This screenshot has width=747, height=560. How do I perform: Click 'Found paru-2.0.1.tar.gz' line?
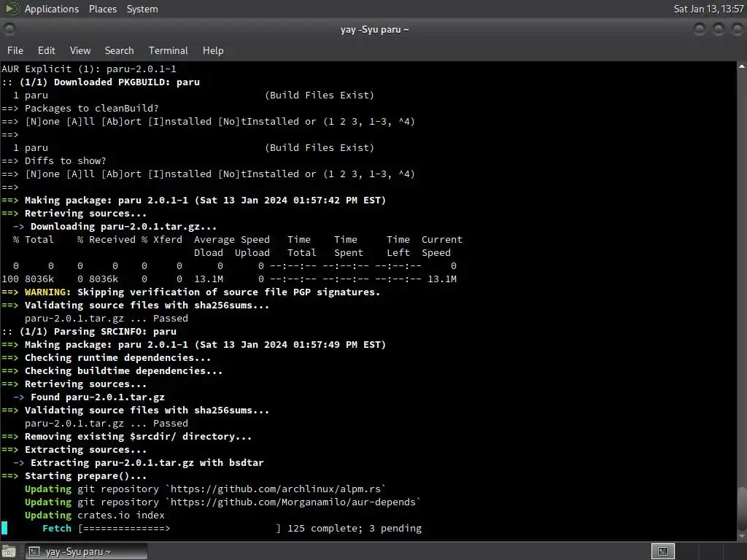point(98,397)
